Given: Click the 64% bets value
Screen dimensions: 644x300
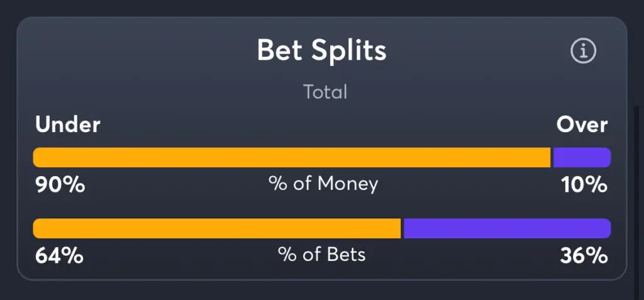Looking at the screenshot, I should point(60,255).
